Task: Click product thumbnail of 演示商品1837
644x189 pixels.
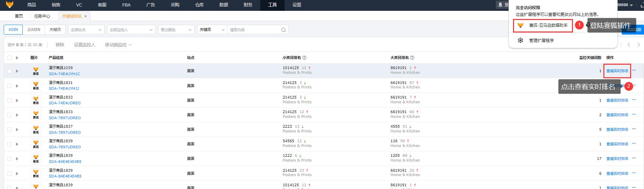Action: [36, 129]
